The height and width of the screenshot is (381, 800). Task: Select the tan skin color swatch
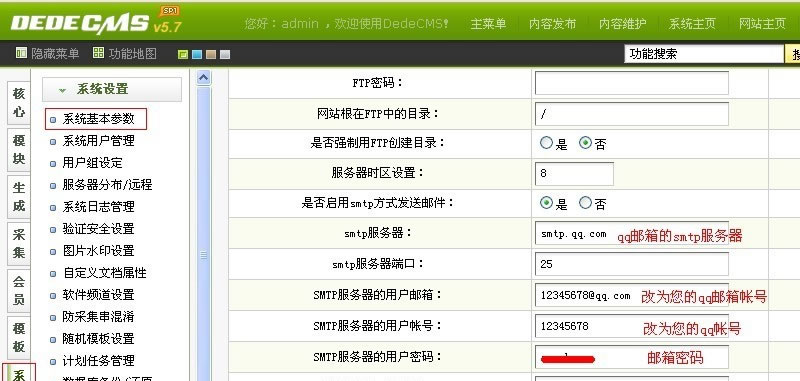click(x=211, y=55)
